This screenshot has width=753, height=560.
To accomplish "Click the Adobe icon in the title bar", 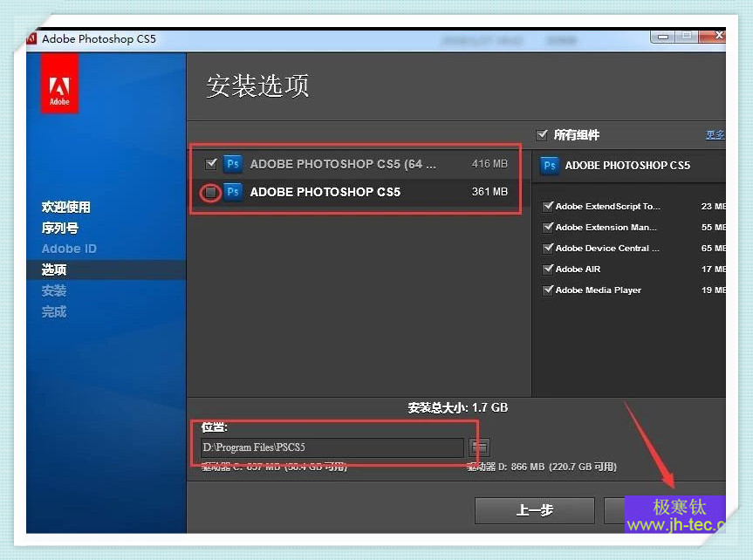I will 31,38.
